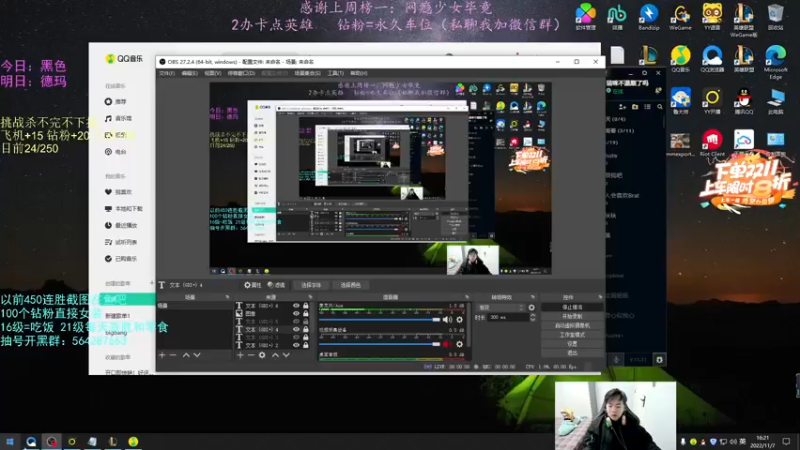Remove the selected source with the minus icon
The image size is (800, 450).
(x=251, y=355)
